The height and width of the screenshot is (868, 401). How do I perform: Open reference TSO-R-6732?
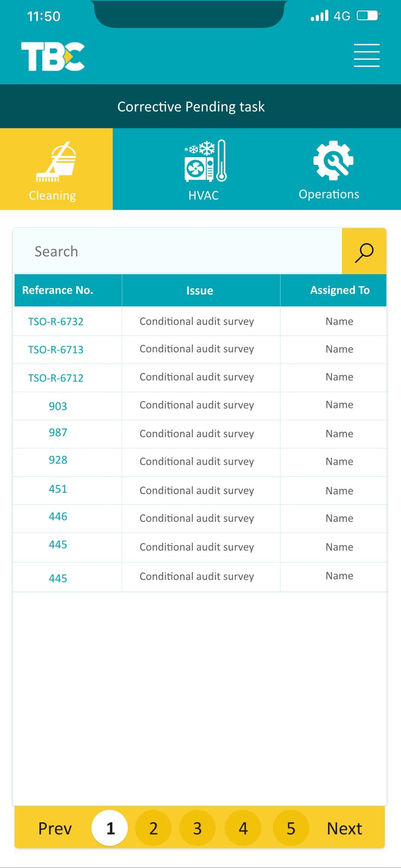[x=56, y=322]
